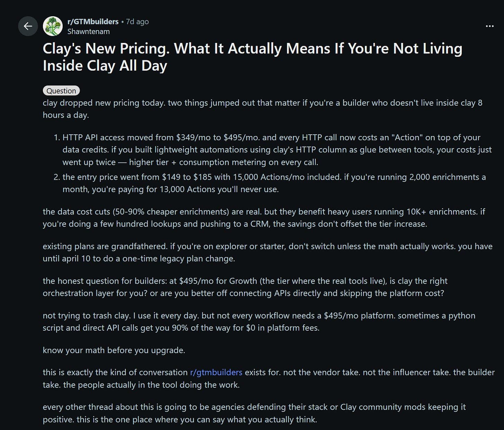Open the r/GTMbuilders community avatar
The image size is (504, 430).
[53, 26]
